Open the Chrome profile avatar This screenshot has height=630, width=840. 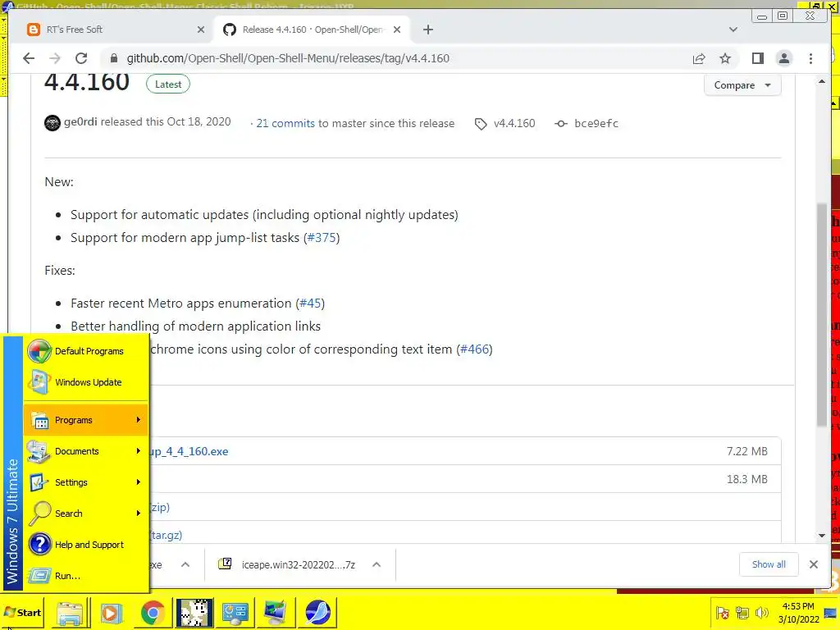tap(783, 58)
